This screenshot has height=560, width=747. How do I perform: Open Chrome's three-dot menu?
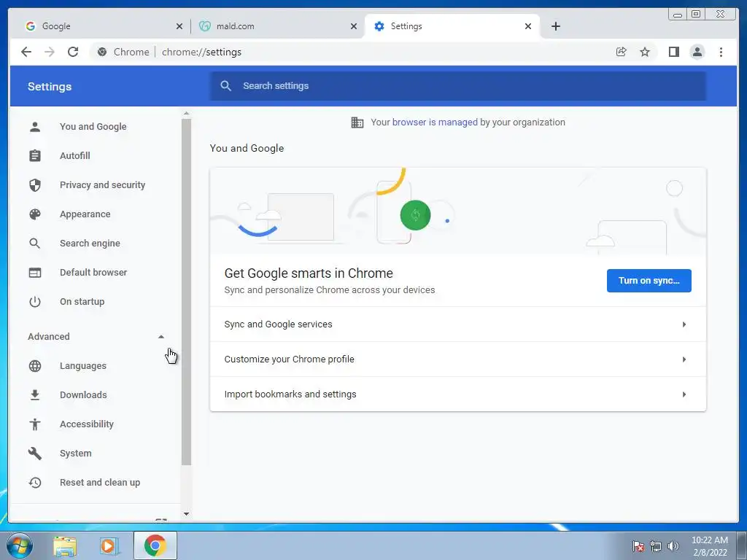[x=721, y=52]
